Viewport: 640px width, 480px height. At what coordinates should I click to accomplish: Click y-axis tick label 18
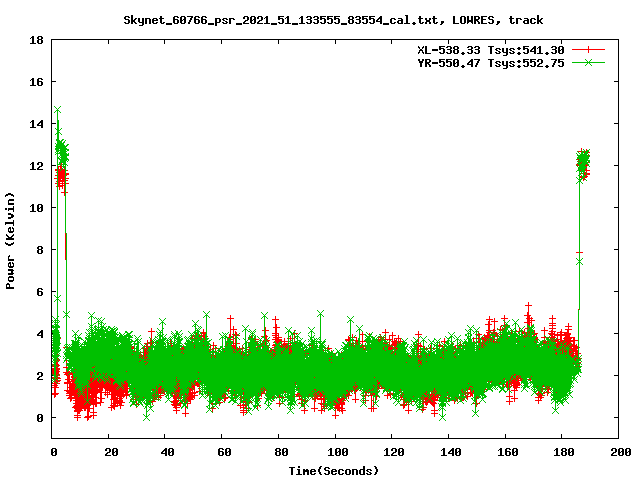[x=36, y=40]
